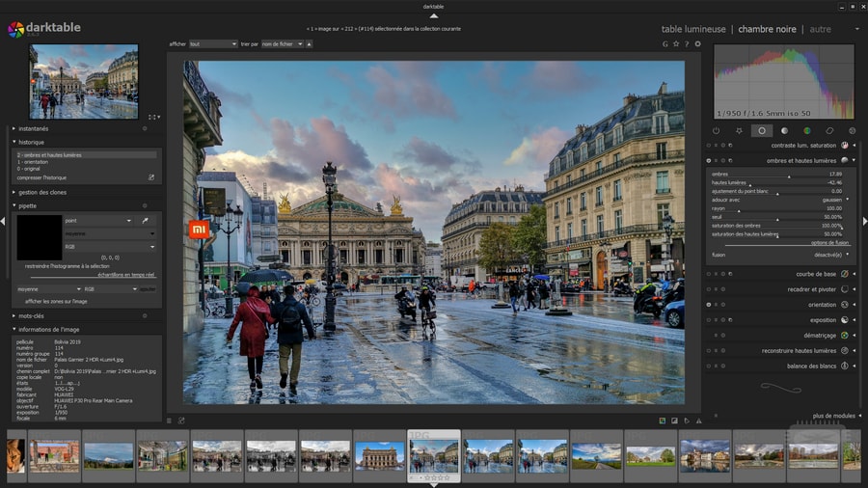Open preferences gear icon in top bar
Image resolution: width=868 pixels, height=488 pixels.
[x=697, y=43]
